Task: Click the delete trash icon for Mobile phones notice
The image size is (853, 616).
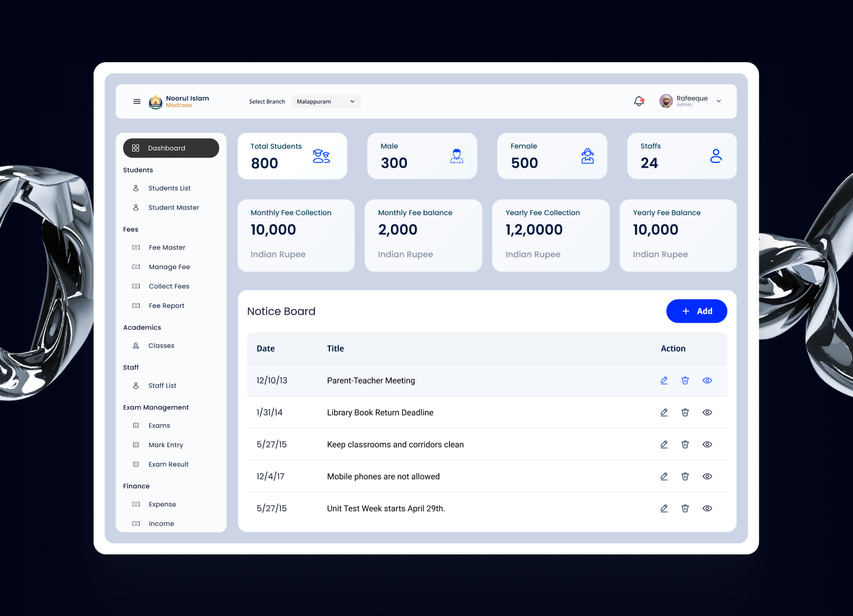Action: pyautogui.click(x=685, y=476)
